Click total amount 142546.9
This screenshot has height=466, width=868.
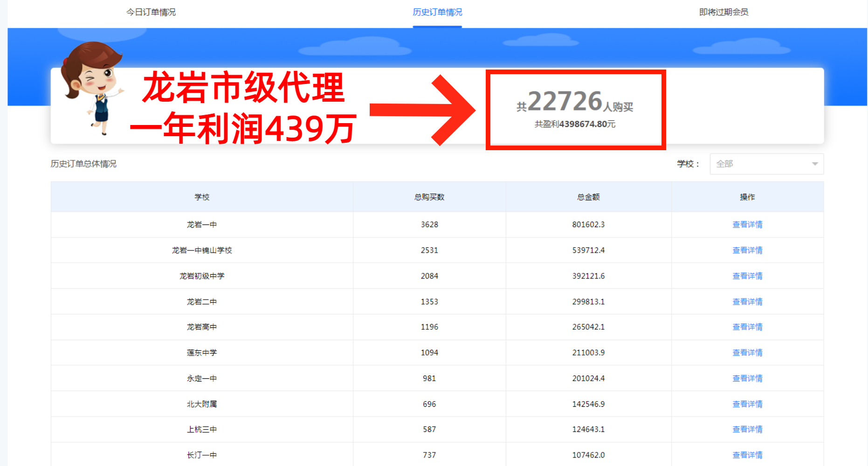588,403
